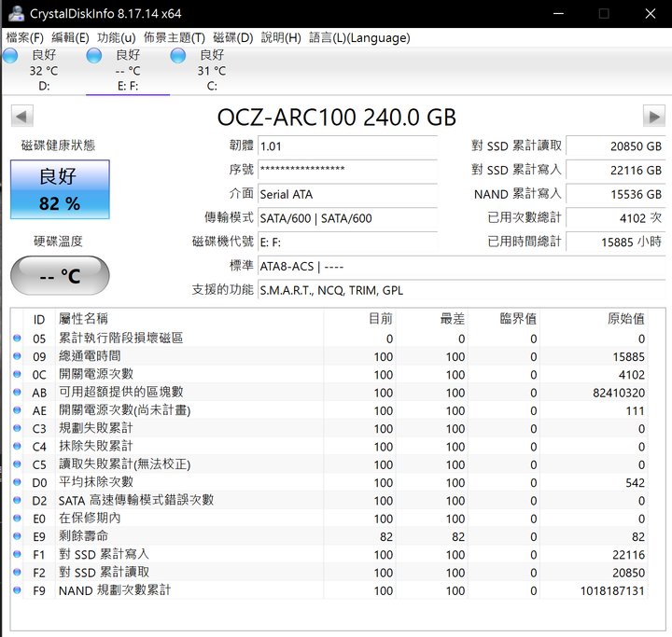Click the ATA8-ACS standard field
672x637 pixels.
click(x=462, y=266)
